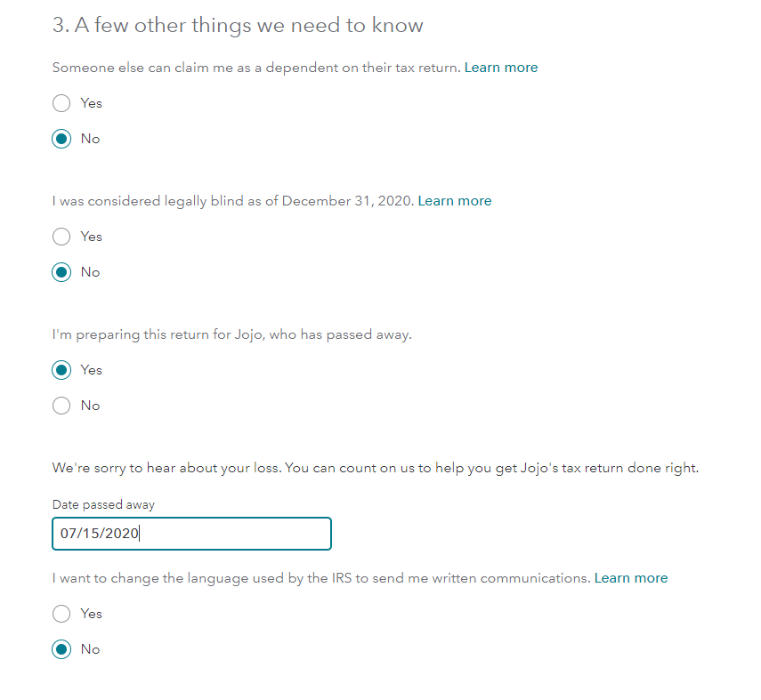The width and height of the screenshot is (761, 700).
Task: Open Learn more about legally blind
Action: click(454, 201)
